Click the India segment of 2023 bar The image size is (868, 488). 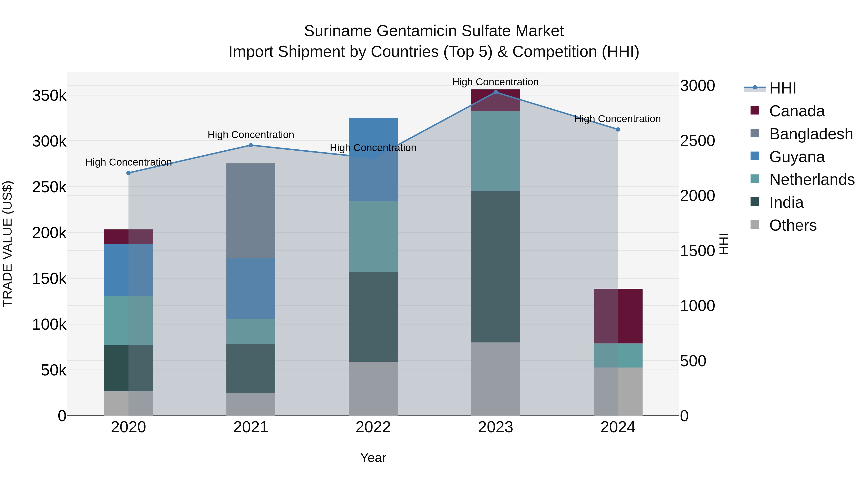pyautogui.click(x=495, y=267)
